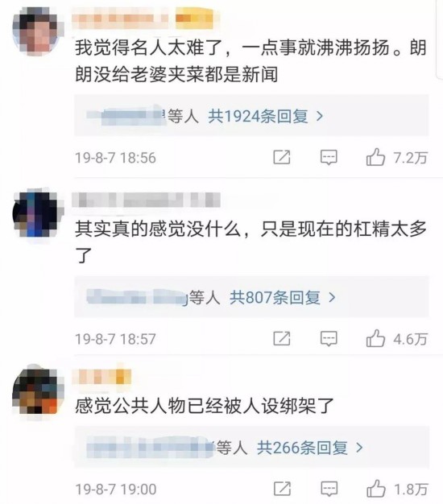443x504 pixels.
Task: Open the second commenter's blurred username
Action: pos(146,200)
